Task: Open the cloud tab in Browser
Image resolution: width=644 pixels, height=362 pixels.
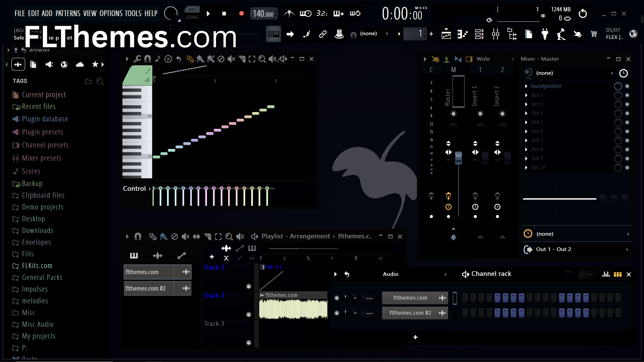Action: click(x=80, y=64)
